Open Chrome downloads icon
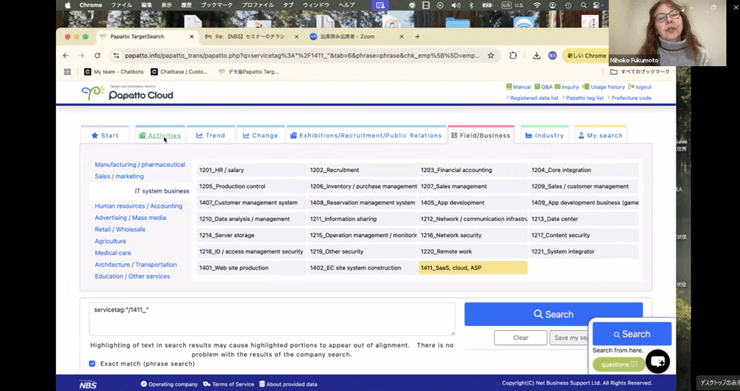The image size is (740, 391). click(x=537, y=56)
